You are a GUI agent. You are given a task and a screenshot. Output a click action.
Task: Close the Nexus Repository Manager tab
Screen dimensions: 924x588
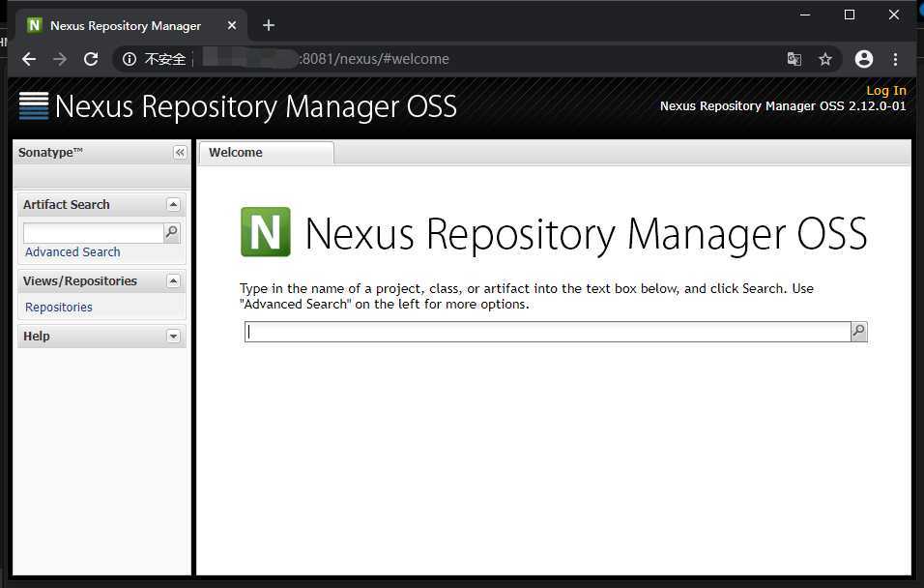232,25
